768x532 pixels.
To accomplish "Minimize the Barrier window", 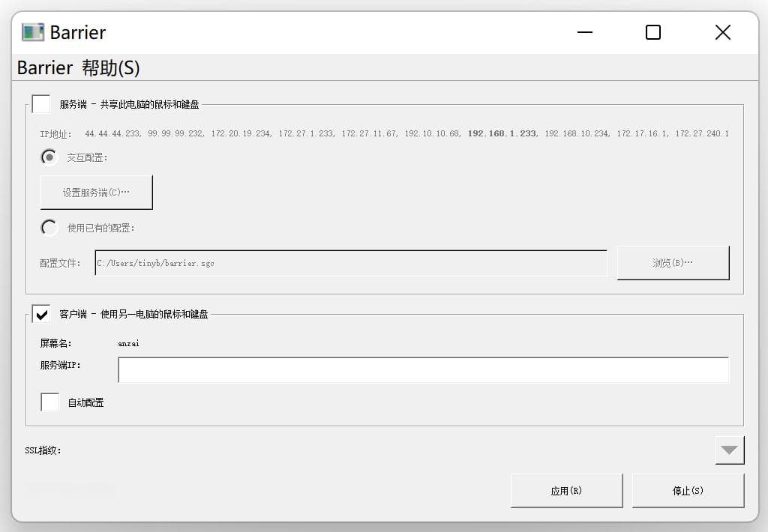I will tap(585, 32).
